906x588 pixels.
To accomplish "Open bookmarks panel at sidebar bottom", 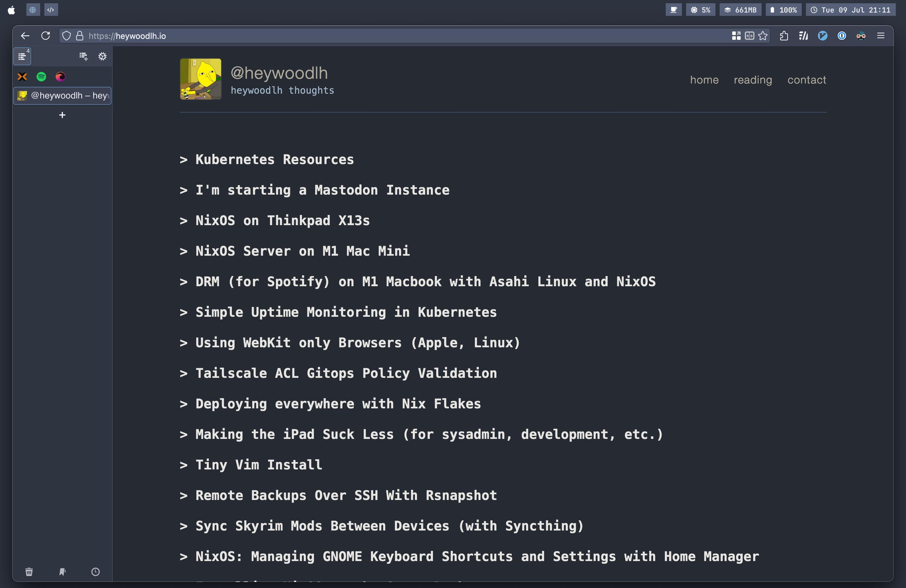I will click(x=62, y=572).
